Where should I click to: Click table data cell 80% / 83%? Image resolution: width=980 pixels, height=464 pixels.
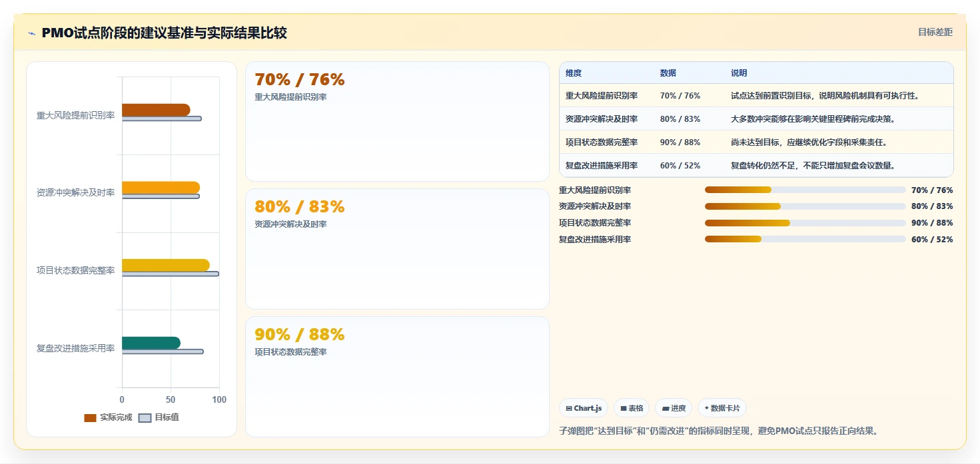[x=680, y=119]
